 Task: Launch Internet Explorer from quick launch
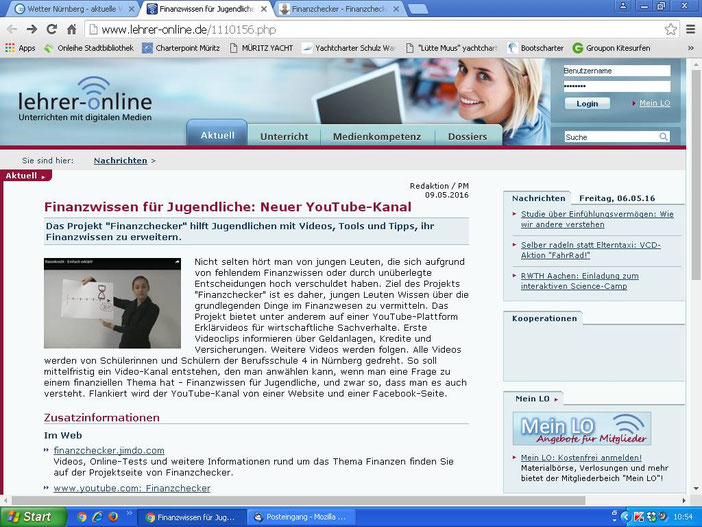point(97,517)
